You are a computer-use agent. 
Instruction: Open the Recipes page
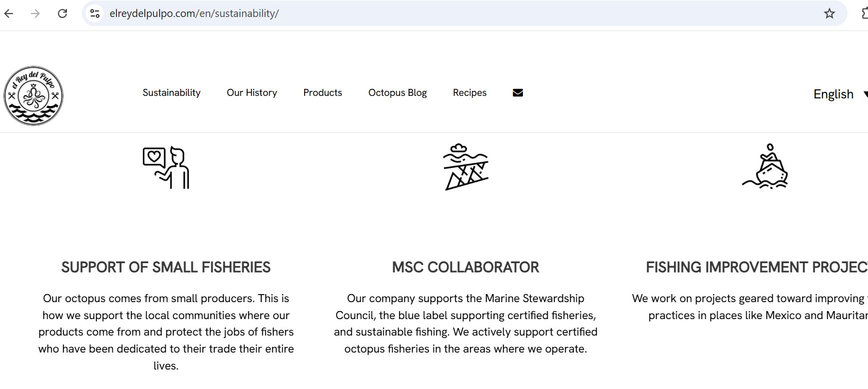[469, 92]
